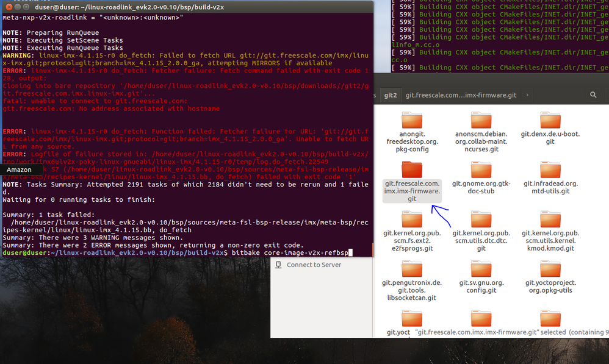The height and width of the screenshot is (364, 609).
Task: Click the 'Summary: 1 task failed:' line
Action: tap(49, 215)
